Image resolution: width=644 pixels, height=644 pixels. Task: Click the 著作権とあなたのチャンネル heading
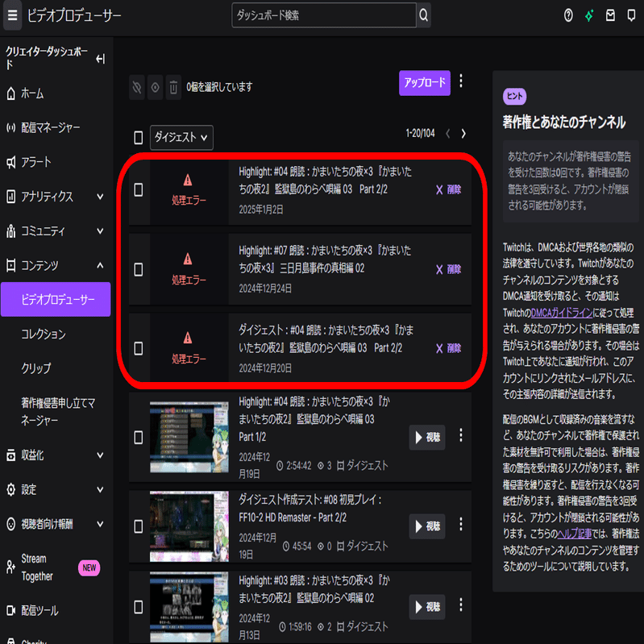tap(564, 122)
